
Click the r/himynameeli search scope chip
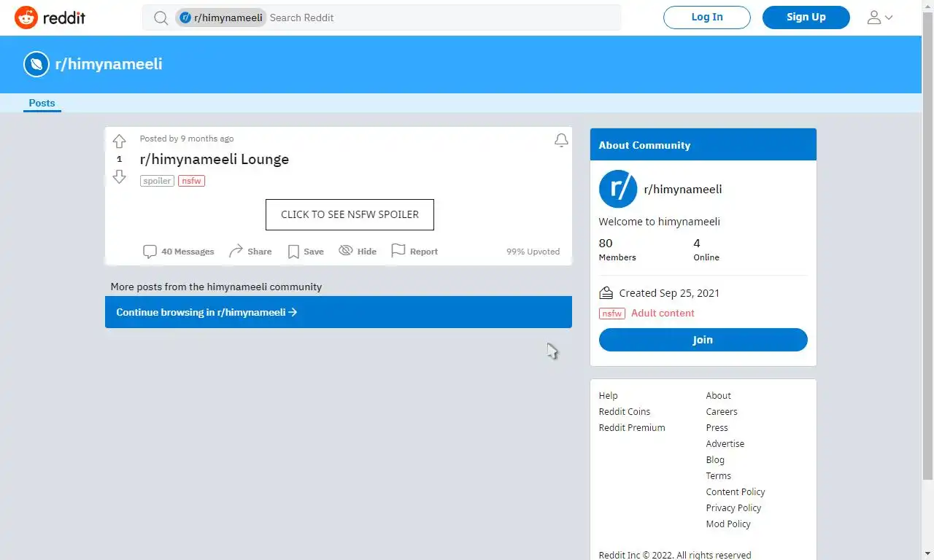pyautogui.click(x=220, y=17)
